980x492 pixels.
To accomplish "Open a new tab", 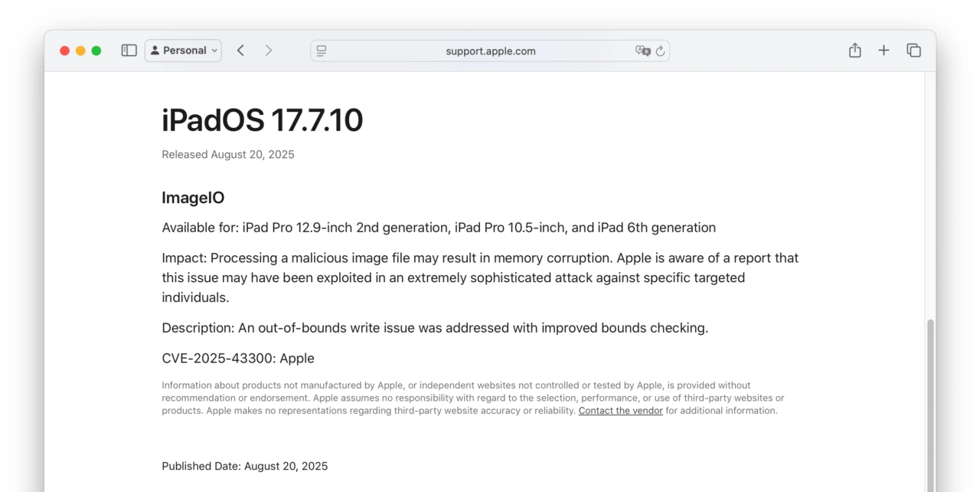I will 884,50.
